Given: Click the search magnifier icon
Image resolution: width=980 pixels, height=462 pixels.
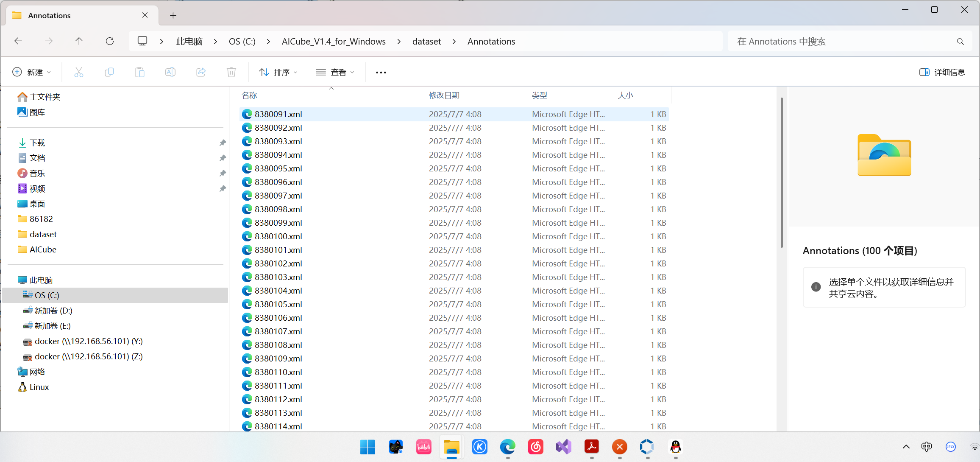Looking at the screenshot, I should tap(960, 42).
